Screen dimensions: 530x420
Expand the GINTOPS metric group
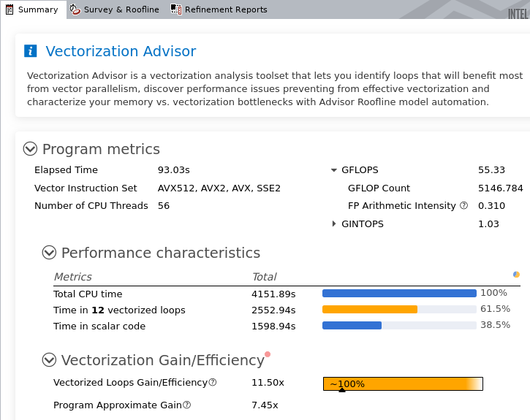[334, 224]
